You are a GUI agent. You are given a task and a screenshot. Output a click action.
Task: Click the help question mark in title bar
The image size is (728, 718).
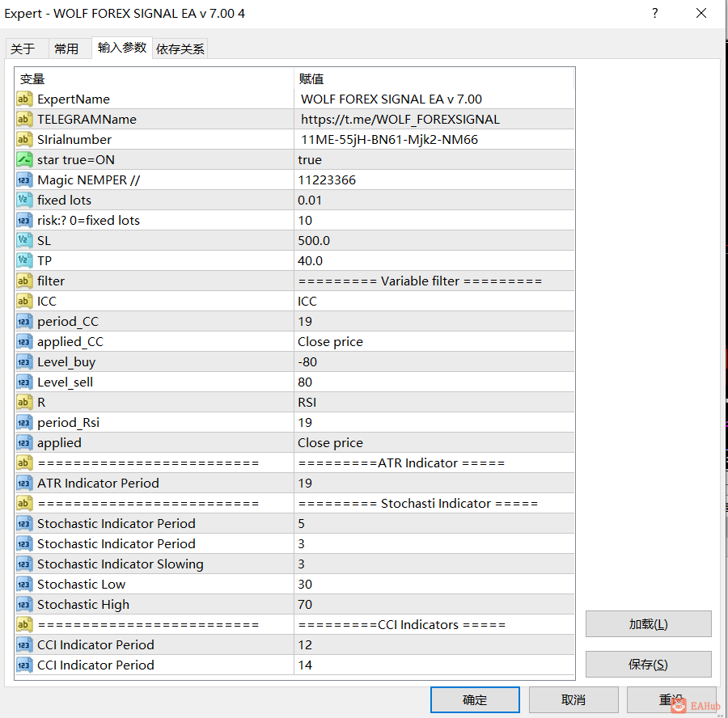click(x=654, y=13)
